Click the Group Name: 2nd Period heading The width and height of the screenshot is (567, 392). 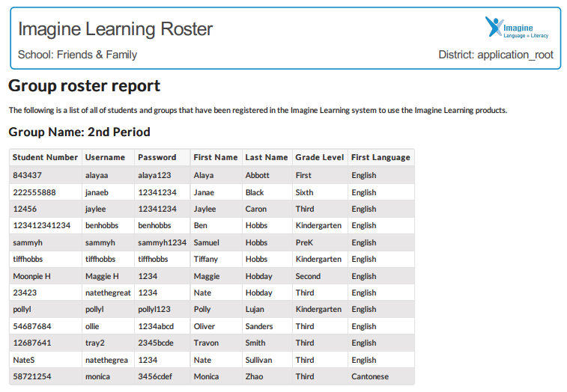[79, 132]
